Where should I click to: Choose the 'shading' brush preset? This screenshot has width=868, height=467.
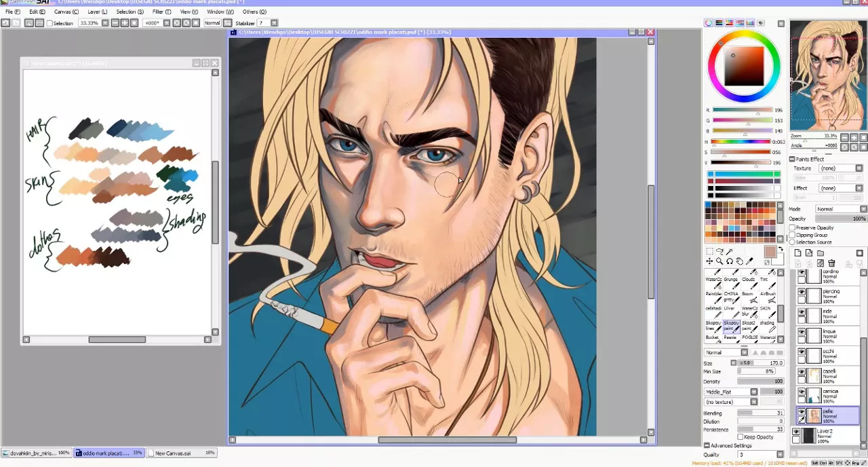click(768, 326)
